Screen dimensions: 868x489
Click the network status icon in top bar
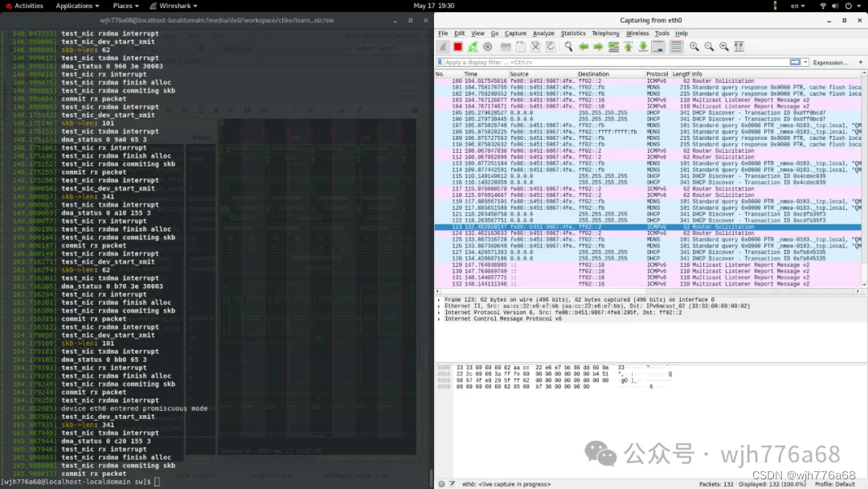(823, 6)
